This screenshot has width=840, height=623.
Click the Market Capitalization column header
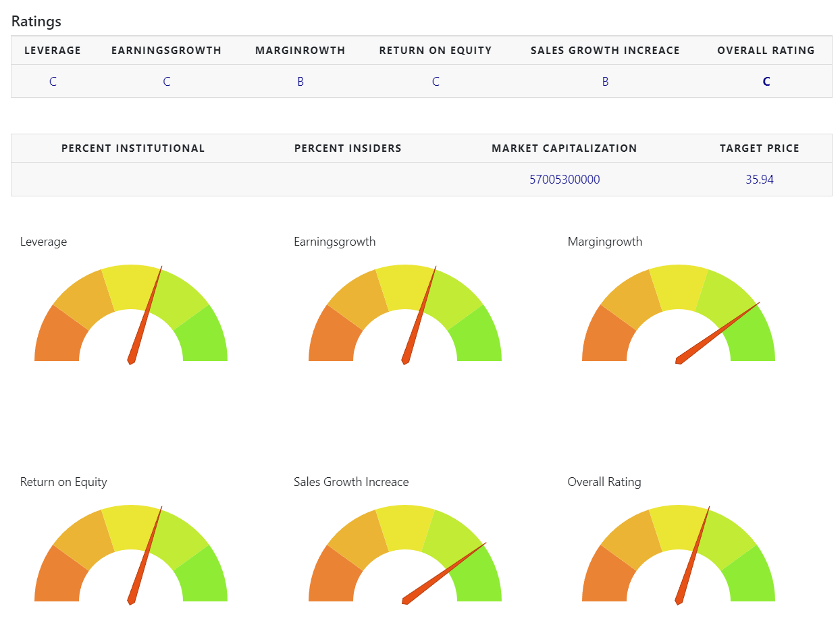(565, 148)
